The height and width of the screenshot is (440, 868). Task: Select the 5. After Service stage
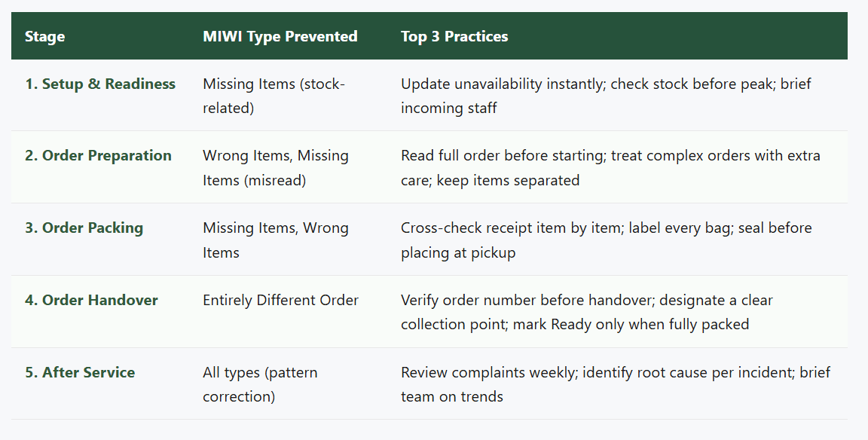coord(80,372)
